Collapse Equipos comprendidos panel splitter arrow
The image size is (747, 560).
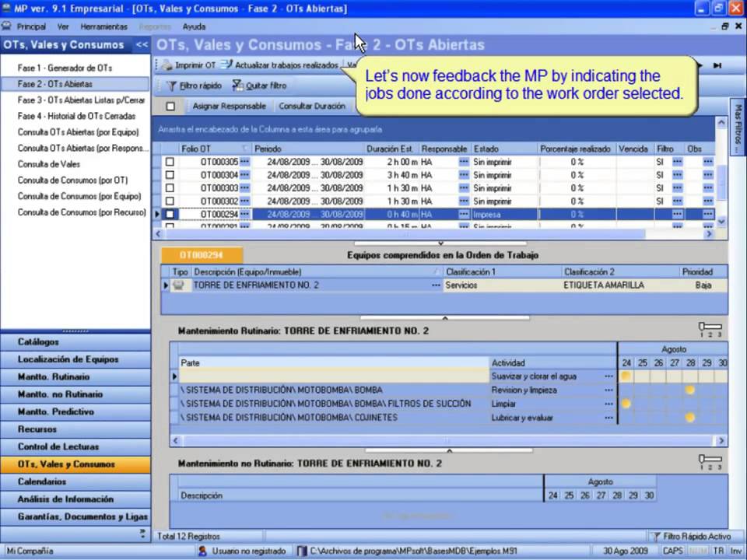tap(445, 317)
